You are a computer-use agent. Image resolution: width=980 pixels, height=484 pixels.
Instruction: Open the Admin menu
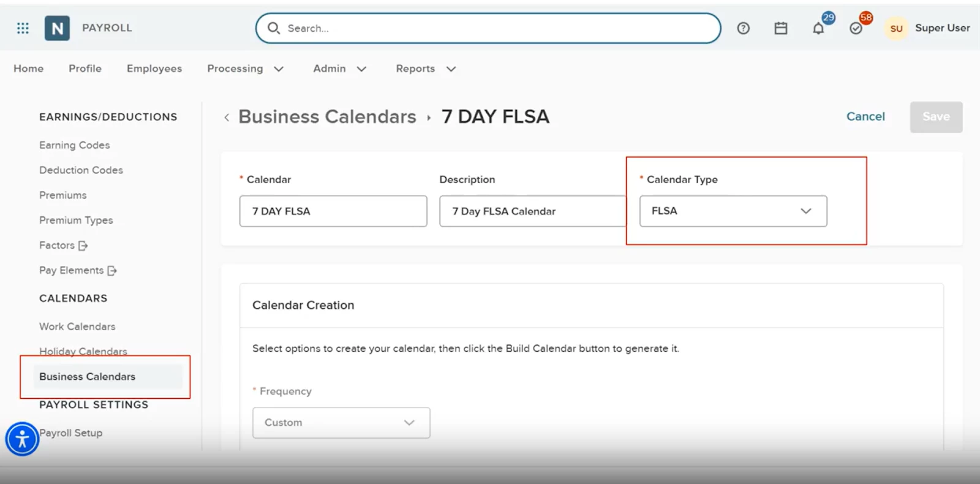pos(339,69)
